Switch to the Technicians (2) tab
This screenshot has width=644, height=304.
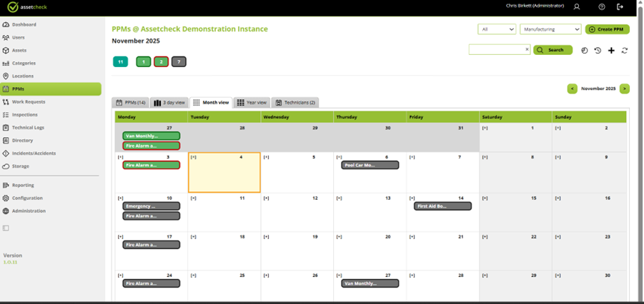(x=295, y=103)
